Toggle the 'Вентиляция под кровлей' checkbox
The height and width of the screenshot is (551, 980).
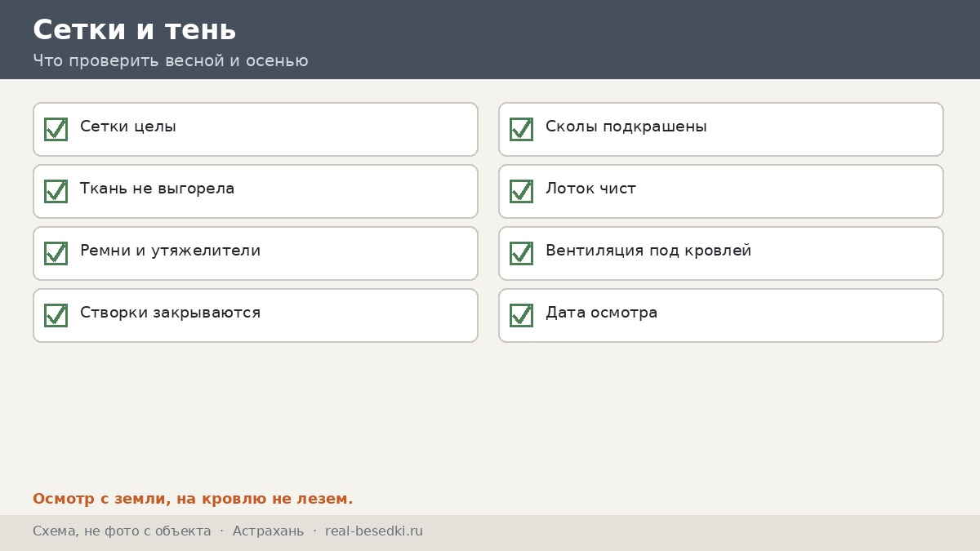(x=521, y=253)
